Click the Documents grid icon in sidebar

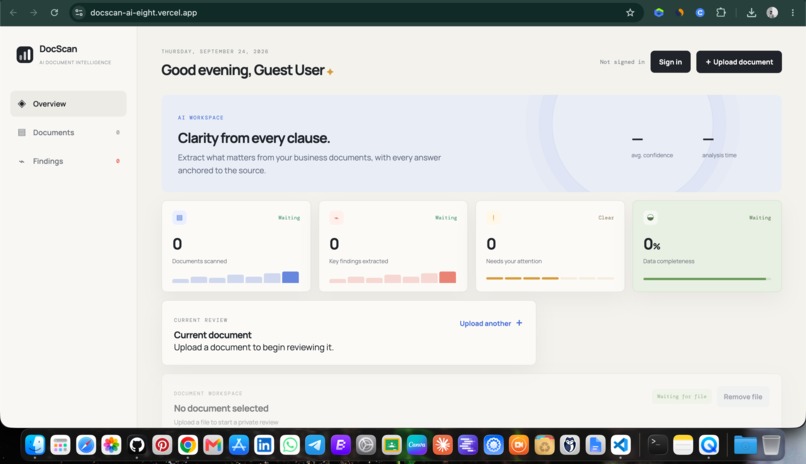(22, 133)
